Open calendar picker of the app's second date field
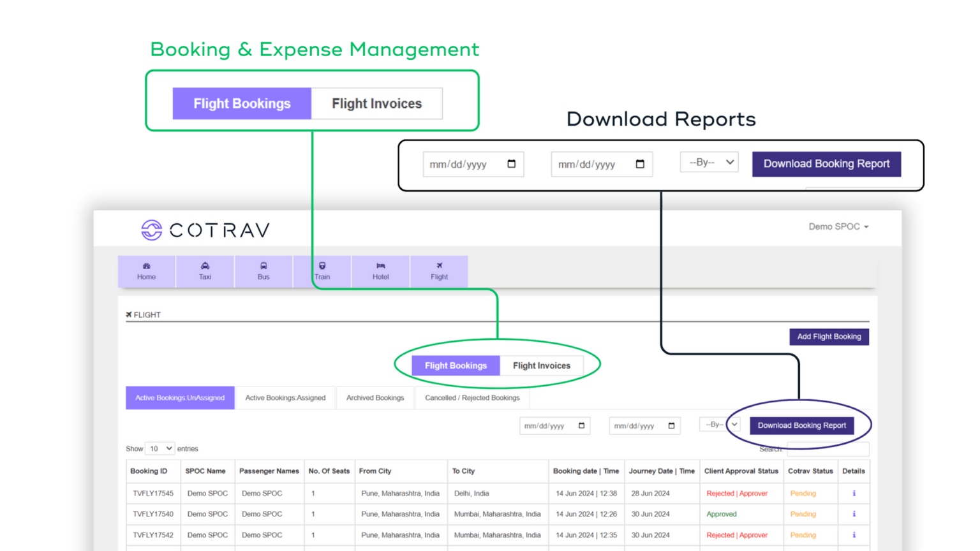This screenshot has height=551, width=980. pyautogui.click(x=671, y=425)
